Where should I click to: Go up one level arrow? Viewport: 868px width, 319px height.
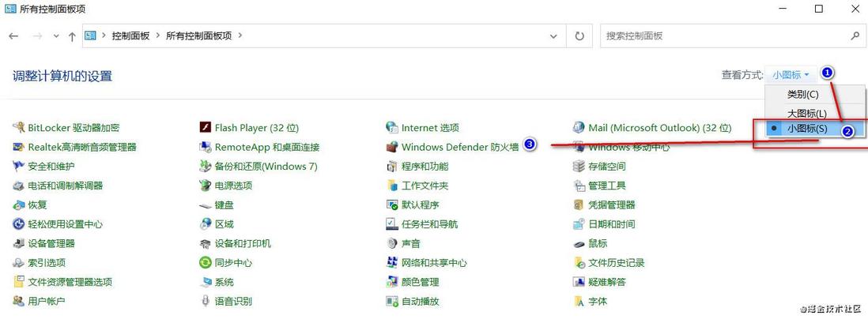(72, 36)
